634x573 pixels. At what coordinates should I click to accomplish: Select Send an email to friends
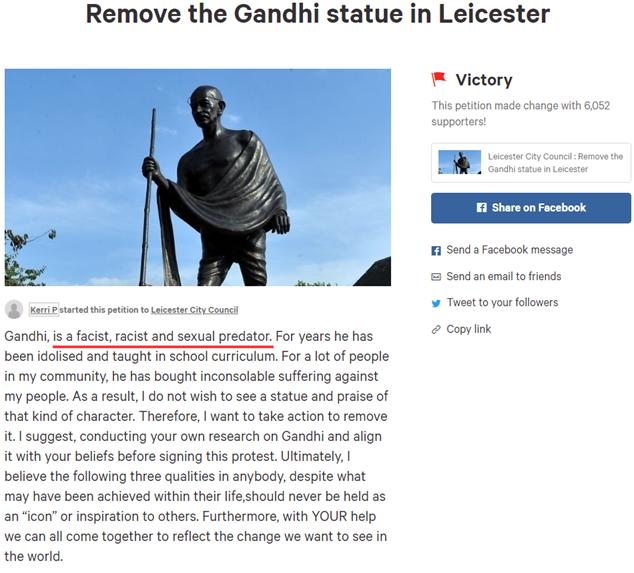pos(504,276)
